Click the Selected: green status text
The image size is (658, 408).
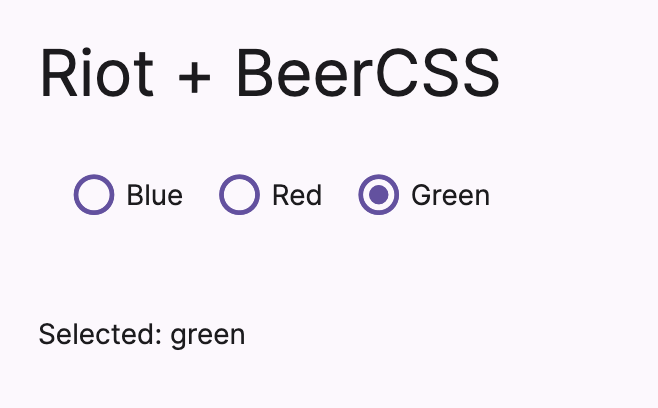[x=142, y=335]
